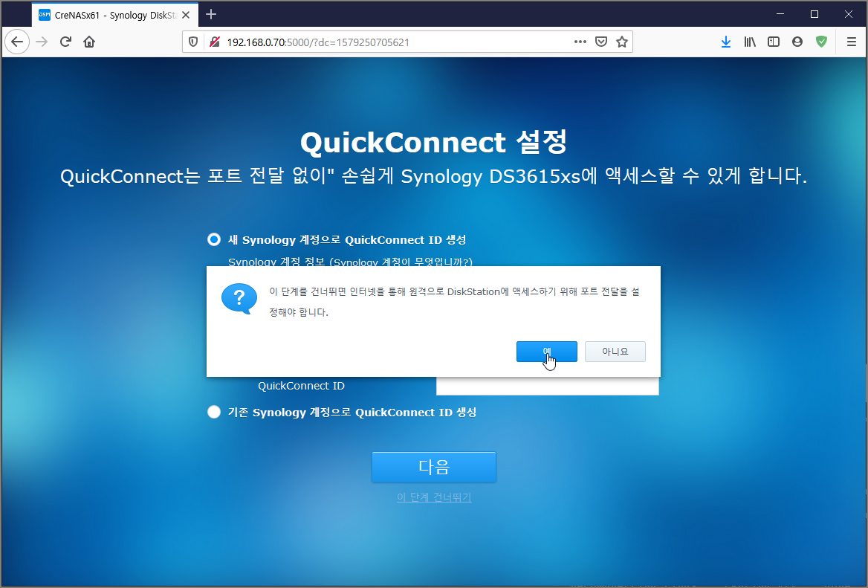
Task: Select new Synology account QuickConnect option
Action: pos(214,240)
